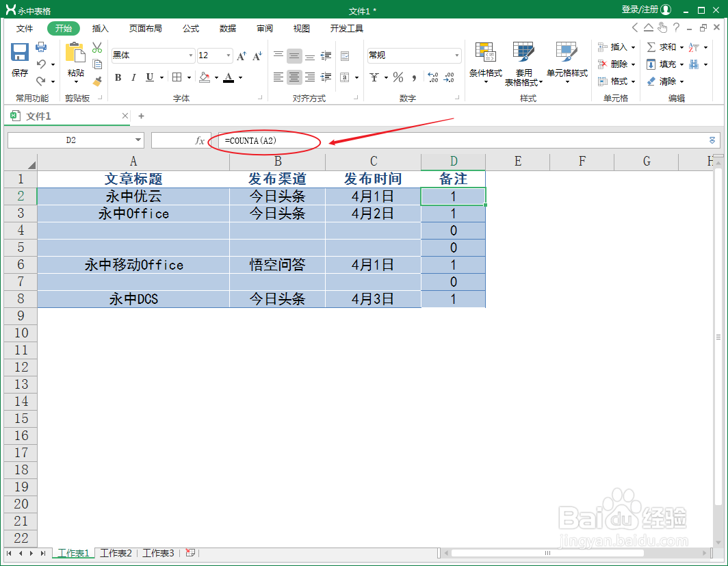Click the Percent style icon
Viewport: 728px width, 566px height.
pos(398,77)
